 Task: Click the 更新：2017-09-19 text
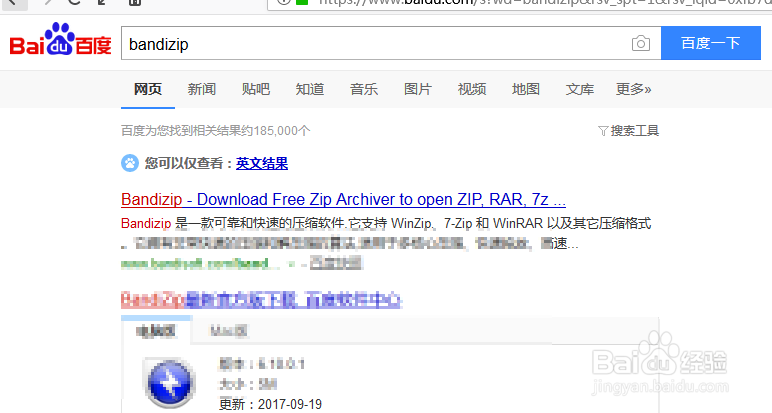click(x=270, y=404)
